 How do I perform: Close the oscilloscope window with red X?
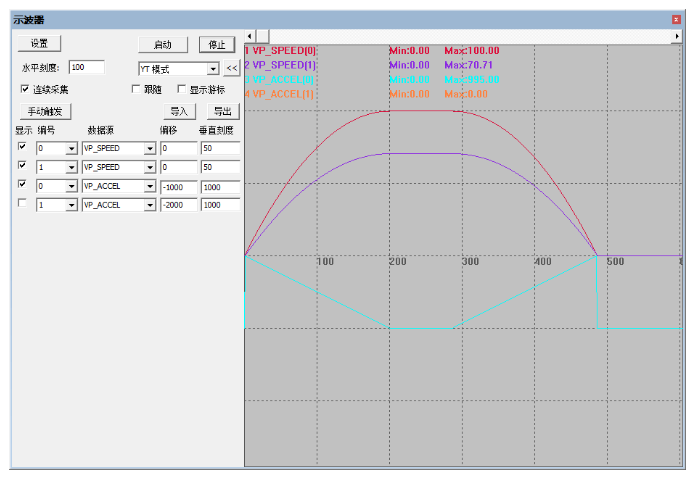click(676, 20)
